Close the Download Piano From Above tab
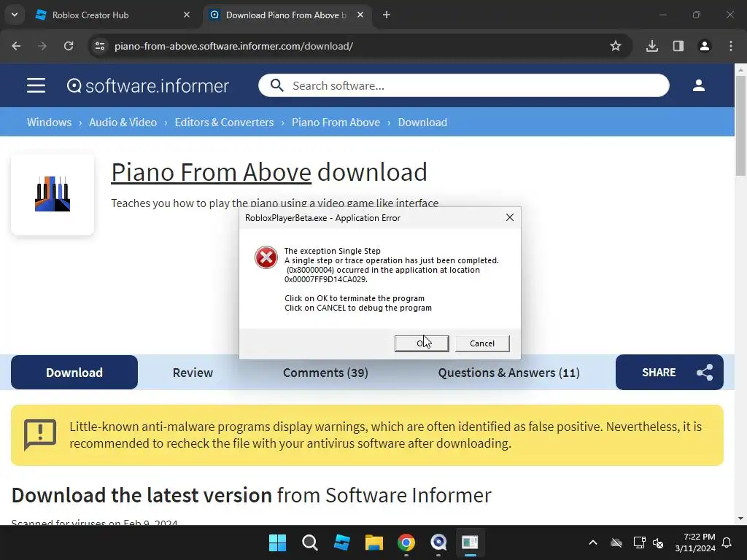 pyautogui.click(x=360, y=15)
